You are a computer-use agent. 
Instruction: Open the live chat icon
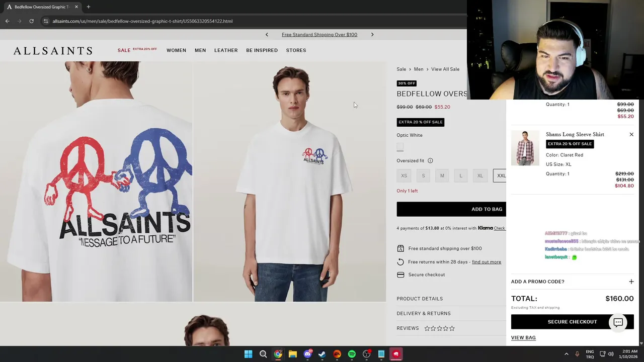pyautogui.click(x=618, y=322)
